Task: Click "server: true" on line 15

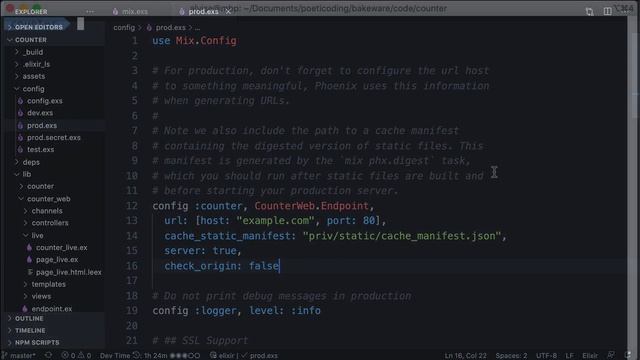Action: [x=203, y=251]
